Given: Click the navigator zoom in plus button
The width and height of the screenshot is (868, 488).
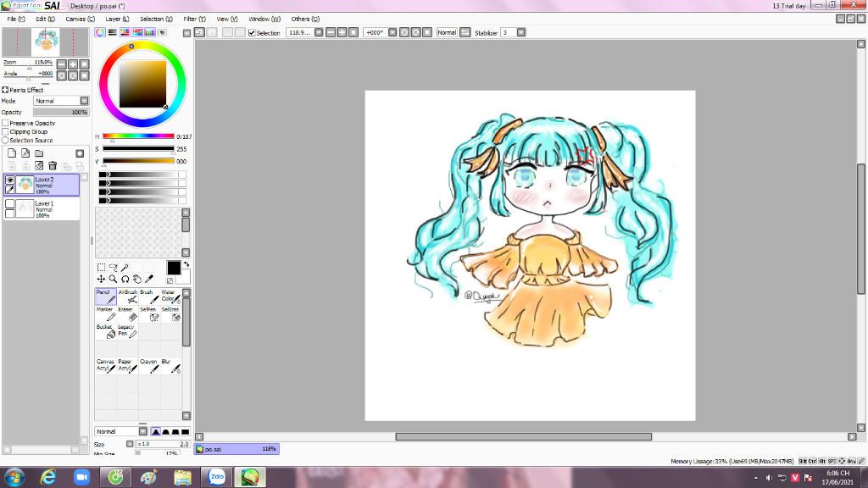Looking at the screenshot, I should click(x=73, y=64).
